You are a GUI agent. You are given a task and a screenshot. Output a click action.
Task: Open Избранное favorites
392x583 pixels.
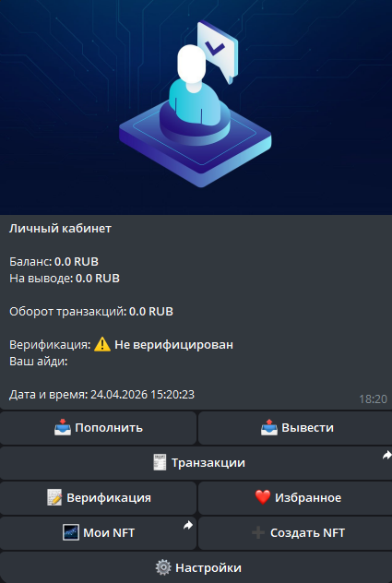click(295, 498)
